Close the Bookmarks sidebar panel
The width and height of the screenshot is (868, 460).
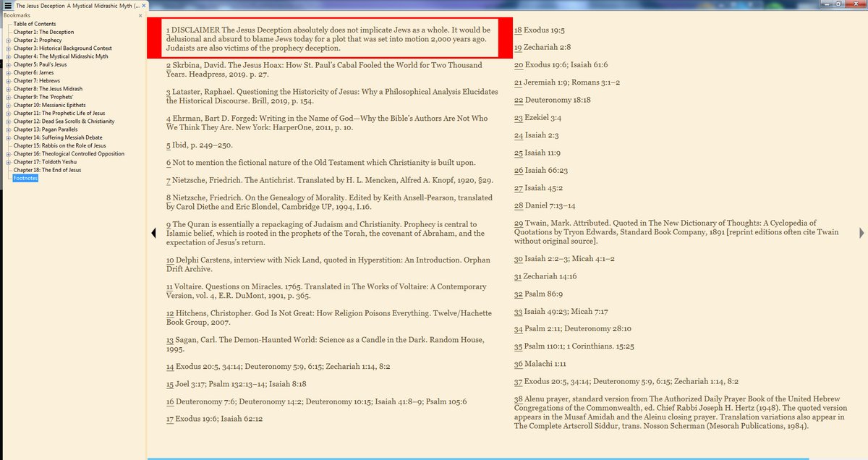point(140,14)
